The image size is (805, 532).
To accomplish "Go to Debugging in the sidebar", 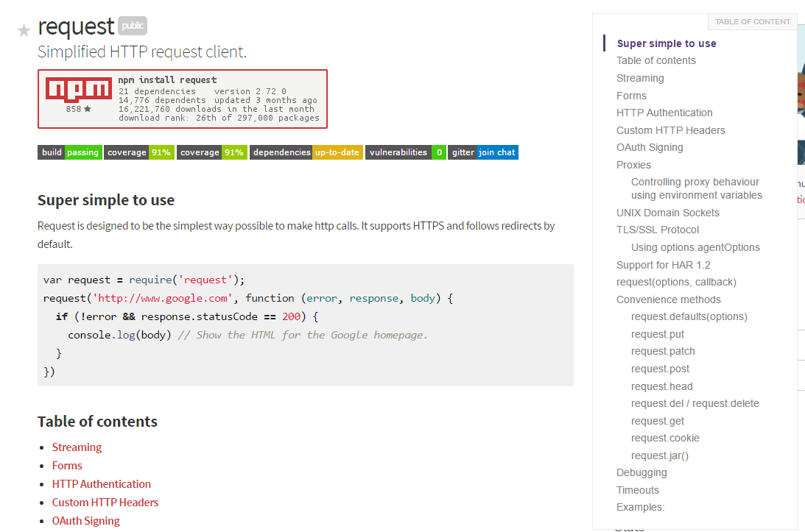I will (641, 472).
